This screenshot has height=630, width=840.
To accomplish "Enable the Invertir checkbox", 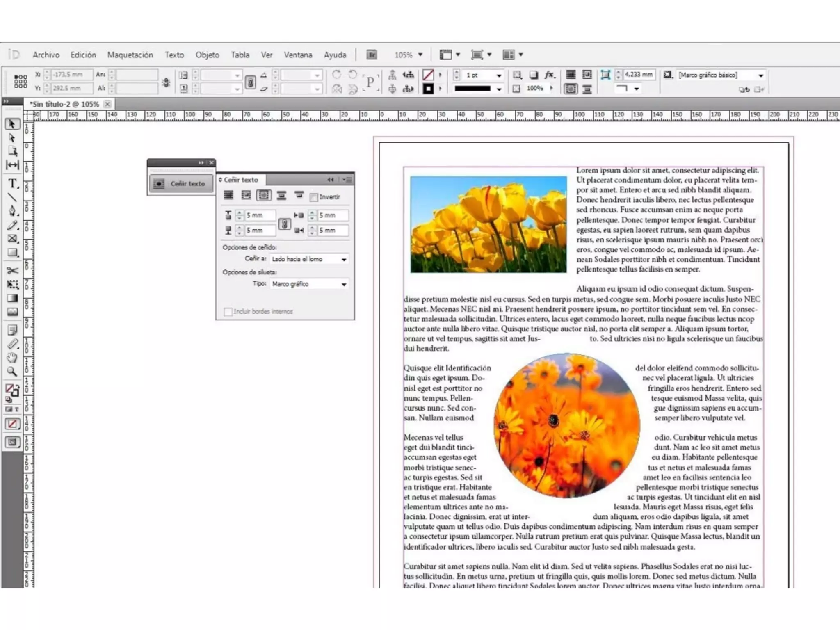I will point(314,197).
